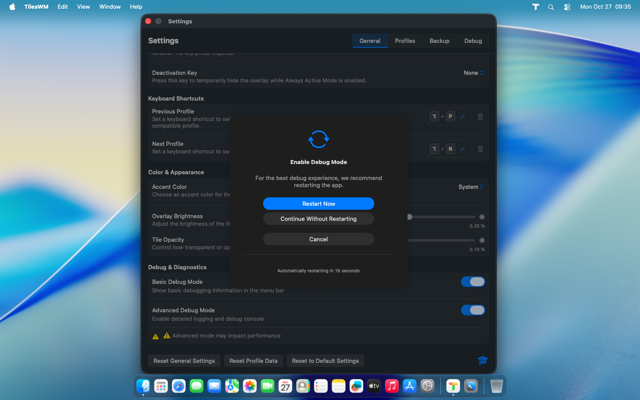Open Finder from the dock

click(143, 386)
